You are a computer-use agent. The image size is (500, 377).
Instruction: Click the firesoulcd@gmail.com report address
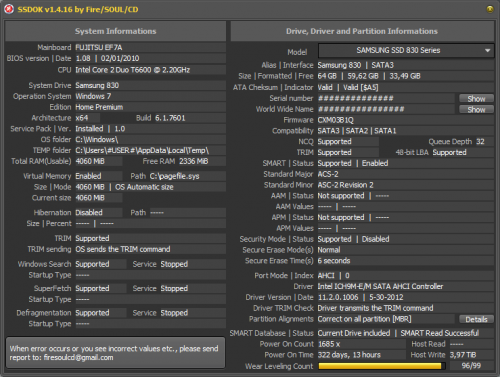coord(78,358)
